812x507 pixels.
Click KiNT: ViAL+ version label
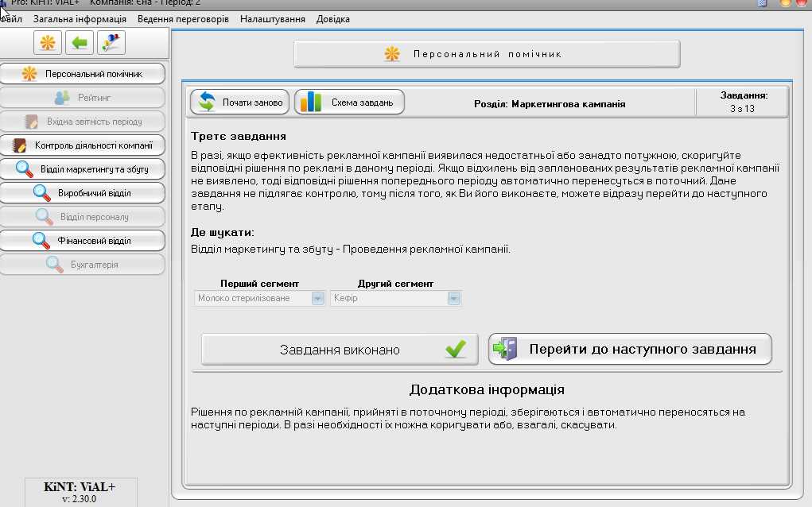(x=80, y=493)
